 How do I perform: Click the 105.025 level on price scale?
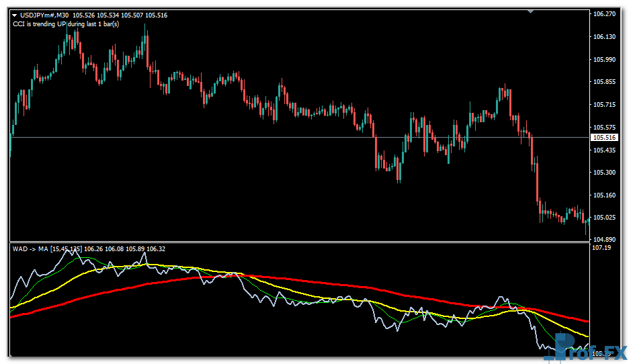(x=604, y=218)
